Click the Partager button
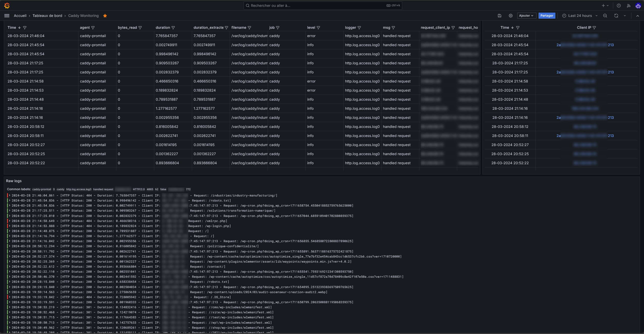 547,16
